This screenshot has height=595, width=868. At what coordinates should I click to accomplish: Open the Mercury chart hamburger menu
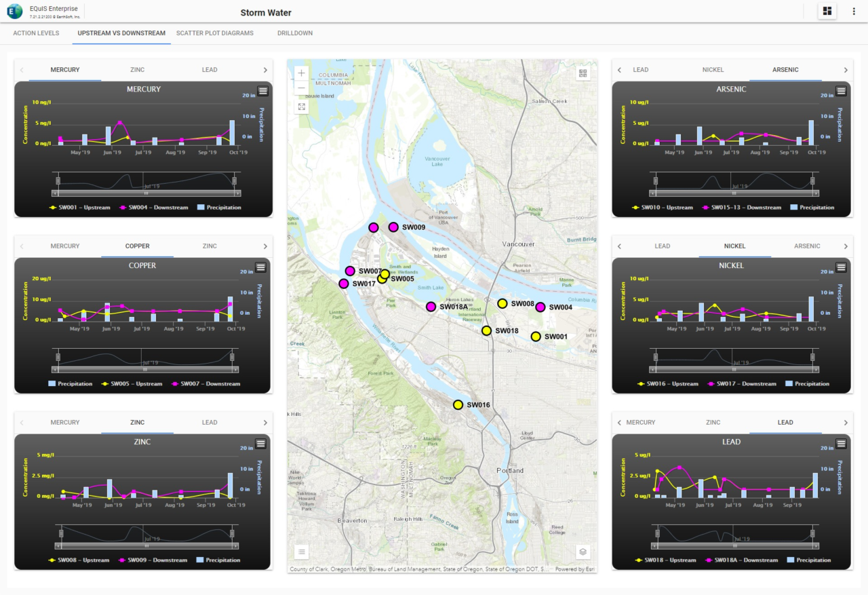click(x=263, y=91)
